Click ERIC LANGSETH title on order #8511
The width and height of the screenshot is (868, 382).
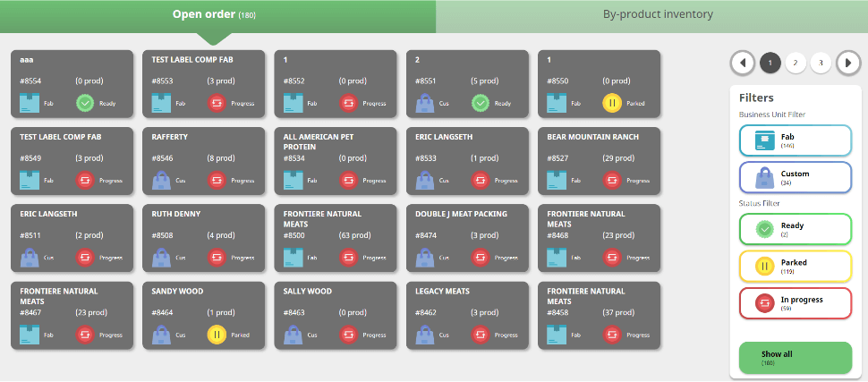[x=48, y=214]
